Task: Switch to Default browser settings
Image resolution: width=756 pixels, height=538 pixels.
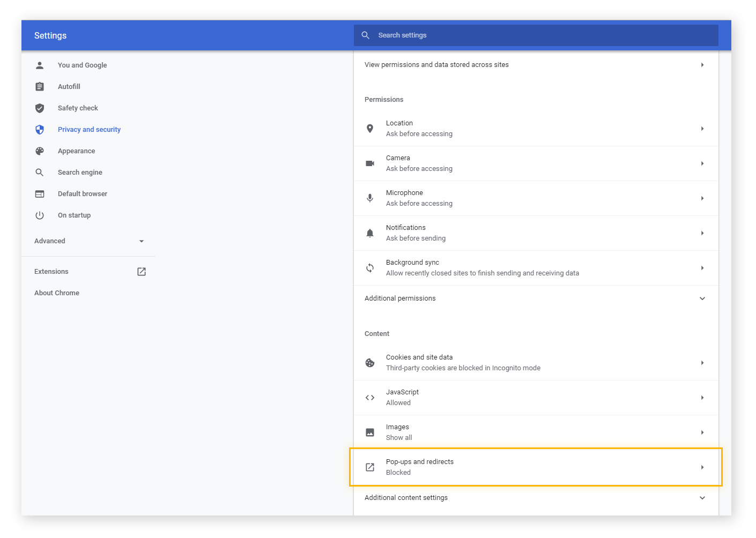Action: 82,193
